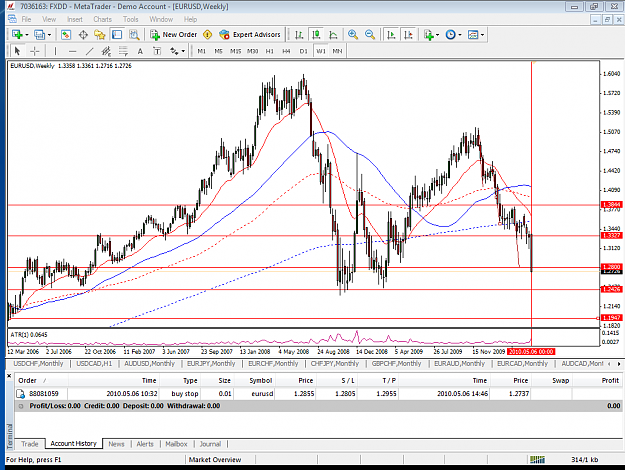Click the Periods clock icon

(x=450, y=35)
